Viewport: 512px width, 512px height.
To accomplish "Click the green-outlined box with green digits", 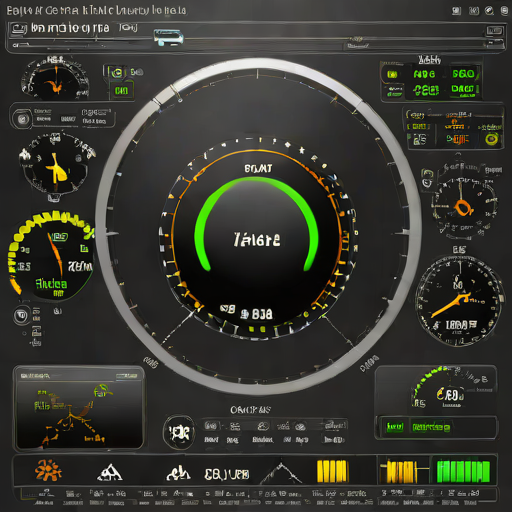I will coord(121,90).
